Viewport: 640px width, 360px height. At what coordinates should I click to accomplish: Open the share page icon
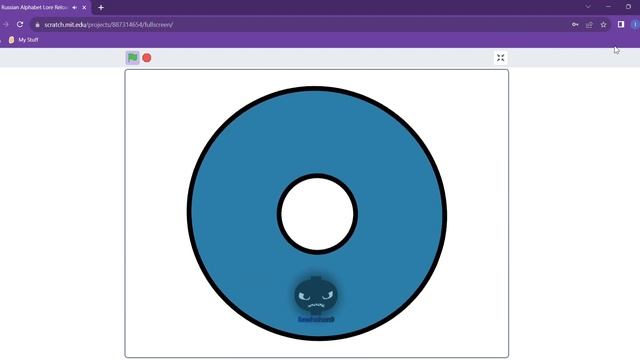click(589, 25)
